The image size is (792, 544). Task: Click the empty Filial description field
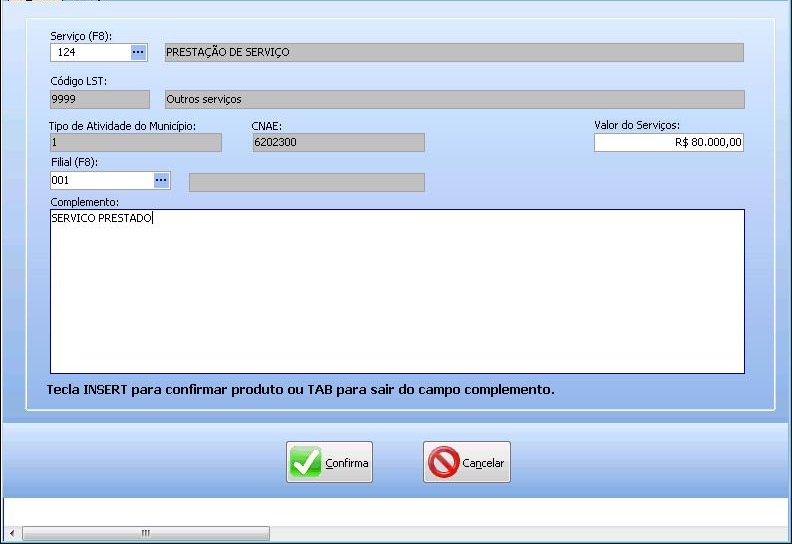pos(306,182)
